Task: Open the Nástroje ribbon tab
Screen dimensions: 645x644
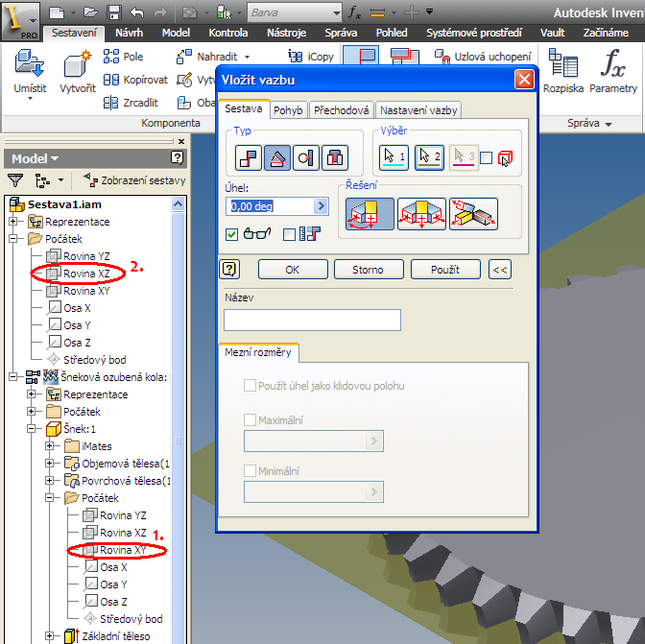Action: click(x=286, y=33)
